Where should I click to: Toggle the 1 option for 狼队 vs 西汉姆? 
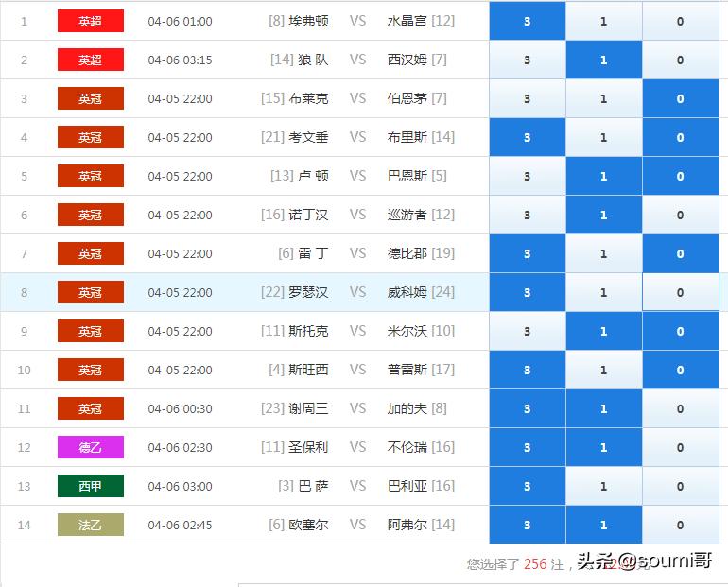[604, 60]
